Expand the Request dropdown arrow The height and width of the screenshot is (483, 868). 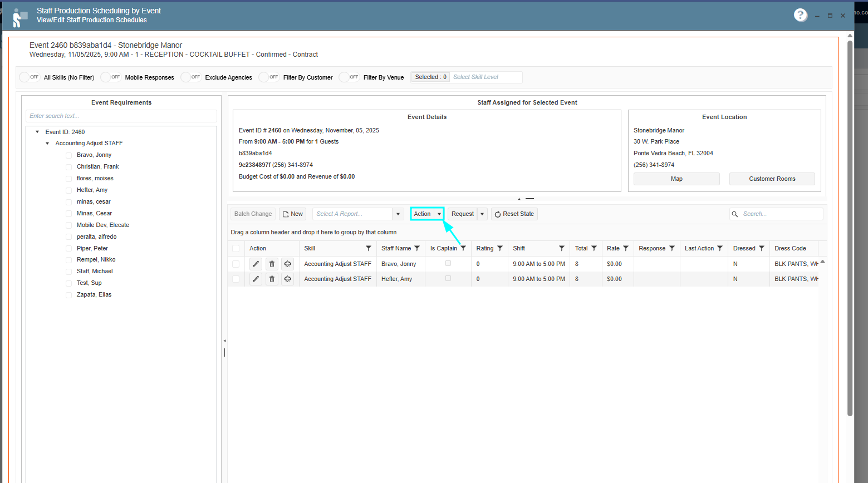482,214
